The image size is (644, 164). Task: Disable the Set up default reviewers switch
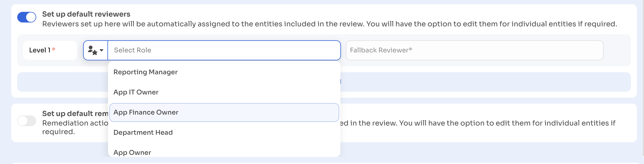click(x=27, y=17)
